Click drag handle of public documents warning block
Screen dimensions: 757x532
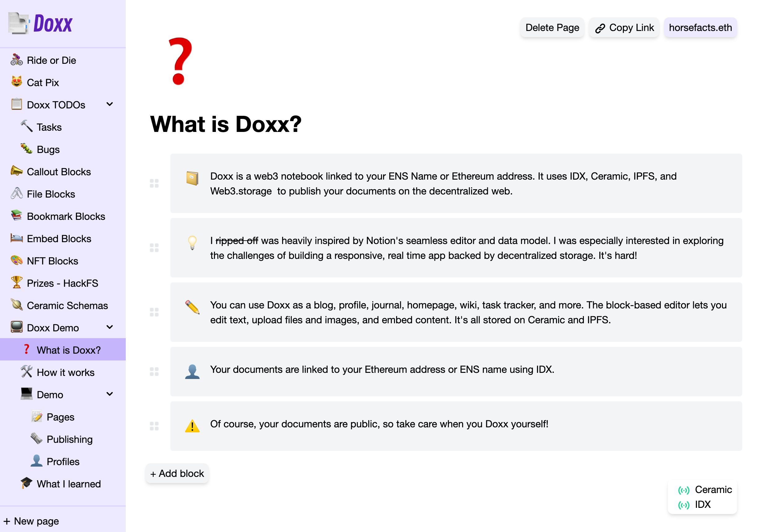pyautogui.click(x=154, y=426)
